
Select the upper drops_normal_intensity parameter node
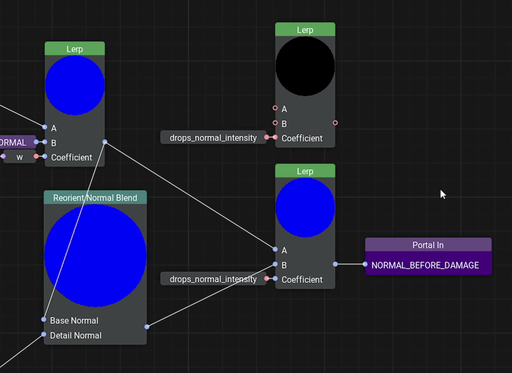[x=213, y=137]
